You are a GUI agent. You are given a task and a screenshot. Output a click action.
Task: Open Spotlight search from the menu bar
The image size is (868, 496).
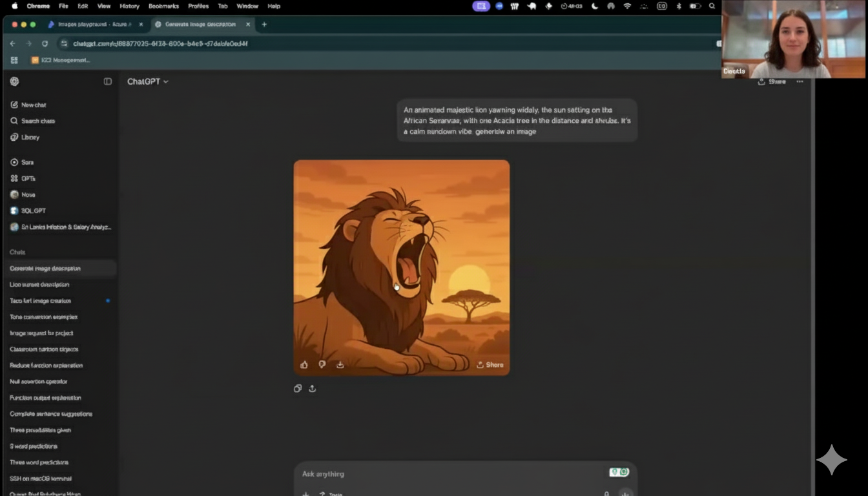pos(712,6)
